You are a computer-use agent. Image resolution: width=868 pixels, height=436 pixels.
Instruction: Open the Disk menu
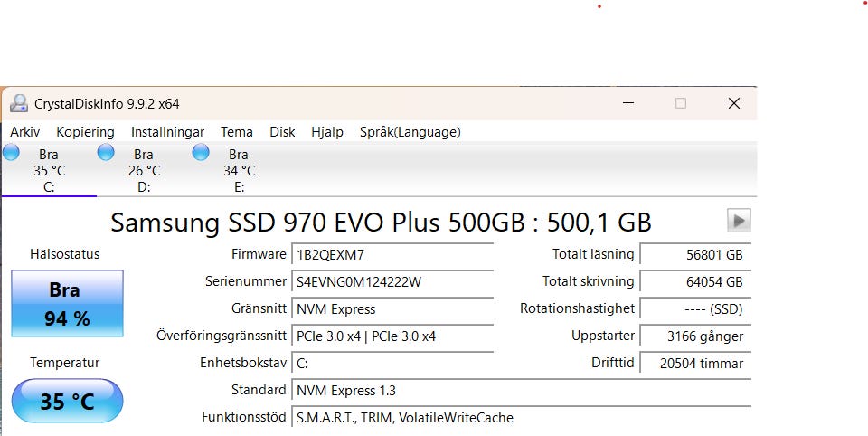click(282, 132)
